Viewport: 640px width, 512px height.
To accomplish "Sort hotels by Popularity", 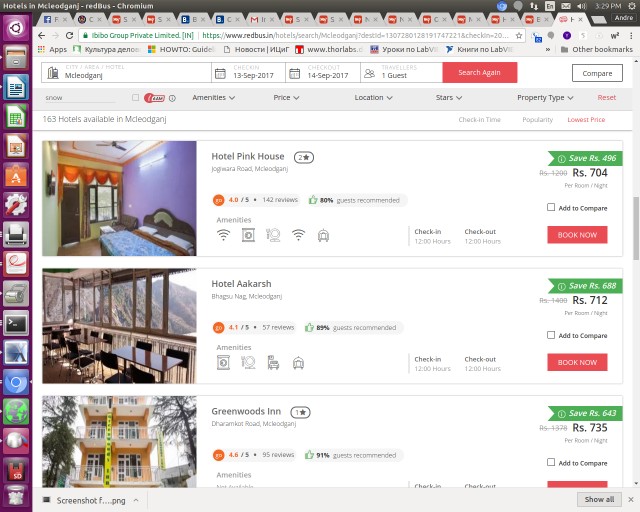I will tap(537, 120).
